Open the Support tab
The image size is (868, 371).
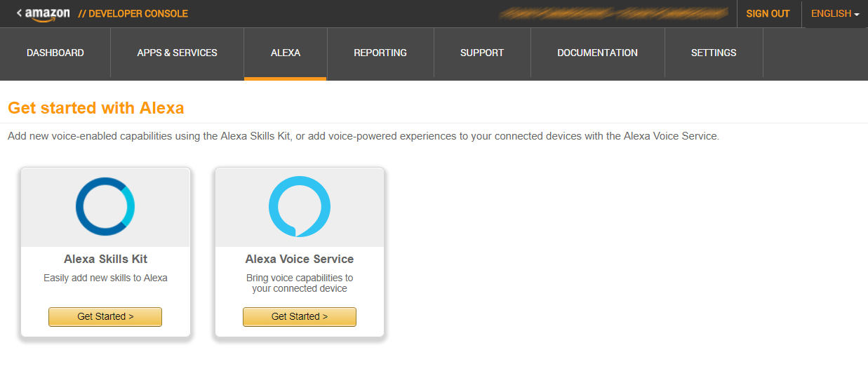[x=482, y=53]
